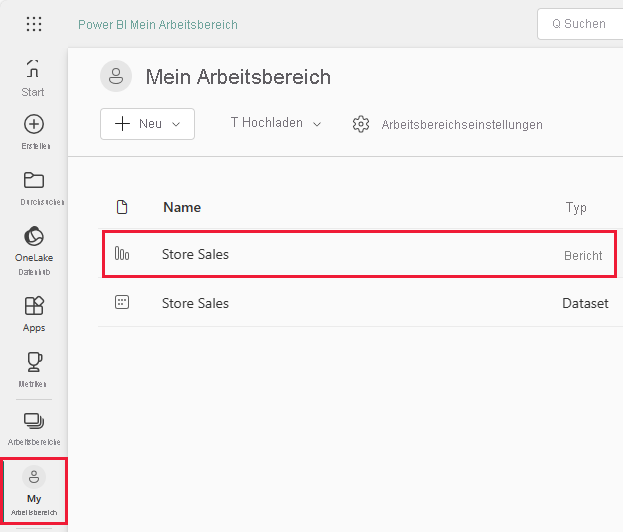Open the Store Sales dataset name
Screen dimensions: 623x532
tap(195, 304)
